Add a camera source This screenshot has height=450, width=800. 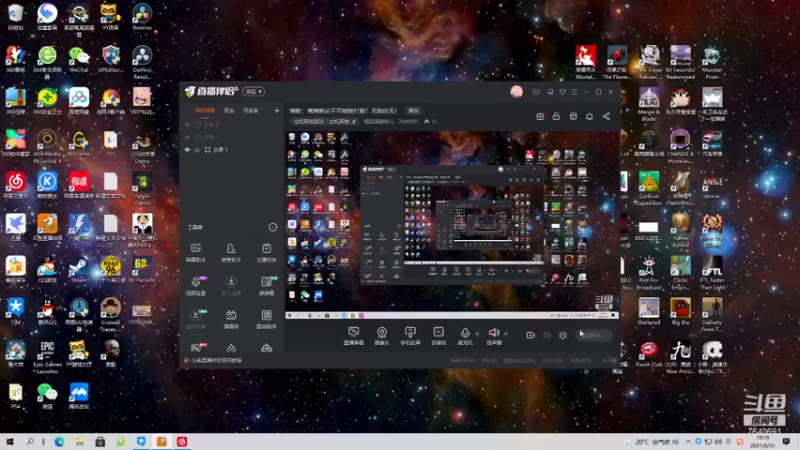pos(382,336)
